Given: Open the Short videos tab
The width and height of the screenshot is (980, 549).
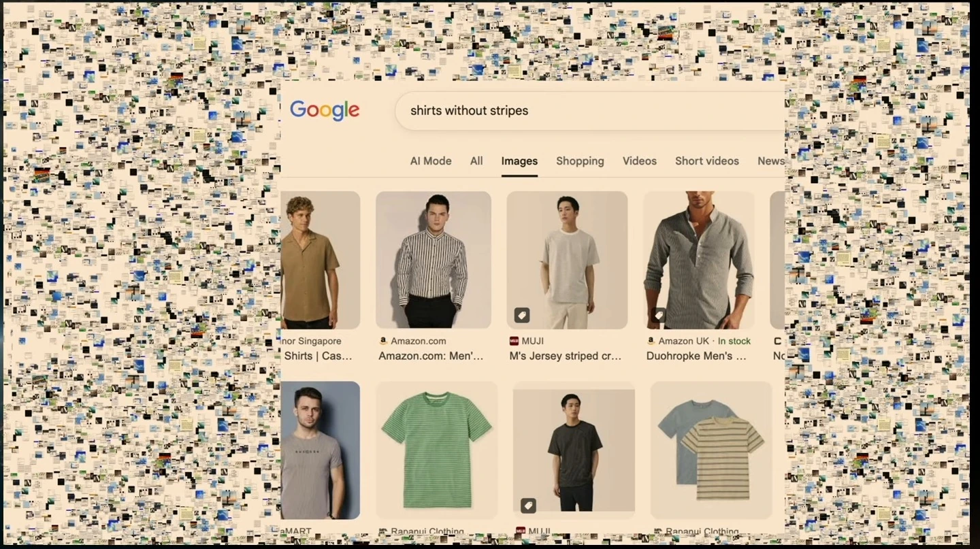Looking at the screenshot, I should (x=706, y=161).
